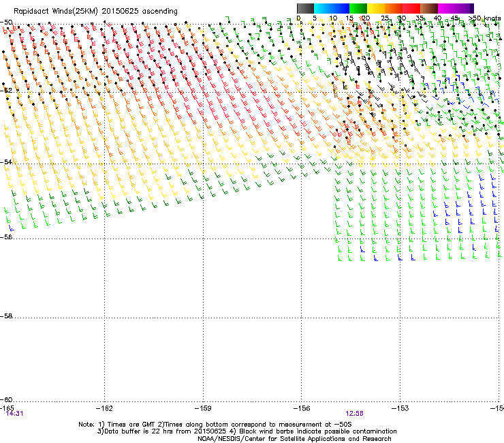The image size is (504, 443).
Task: Click the '-56' latitude axis label
Action: (6, 236)
